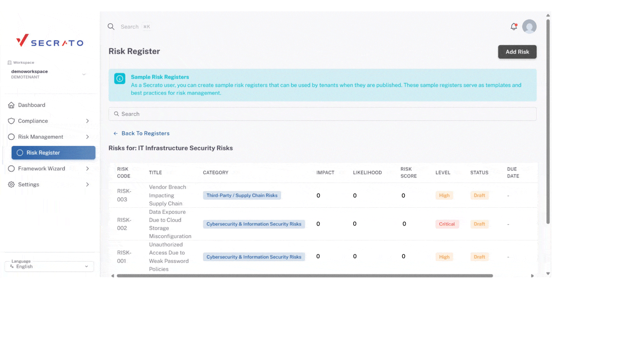Viewport: 644px width, 362px height.
Task: Click the Add Risk button
Action: coord(517,52)
